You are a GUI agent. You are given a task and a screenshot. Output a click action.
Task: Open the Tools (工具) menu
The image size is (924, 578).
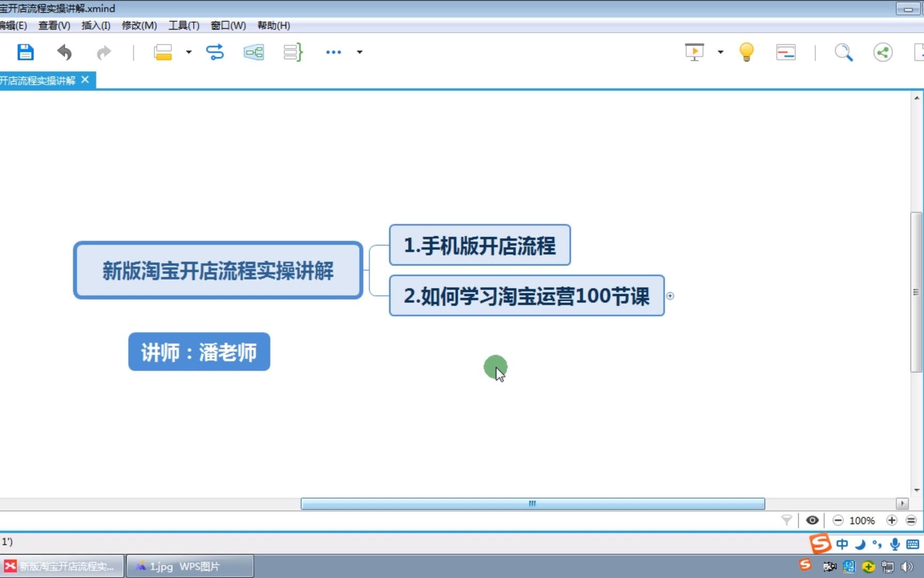[184, 25]
